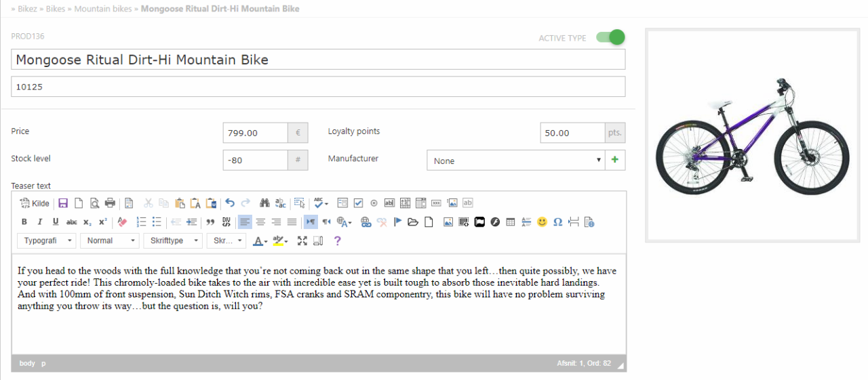Click the insert table icon
This screenshot has width=868, height=380.
[x=511, y=221]
